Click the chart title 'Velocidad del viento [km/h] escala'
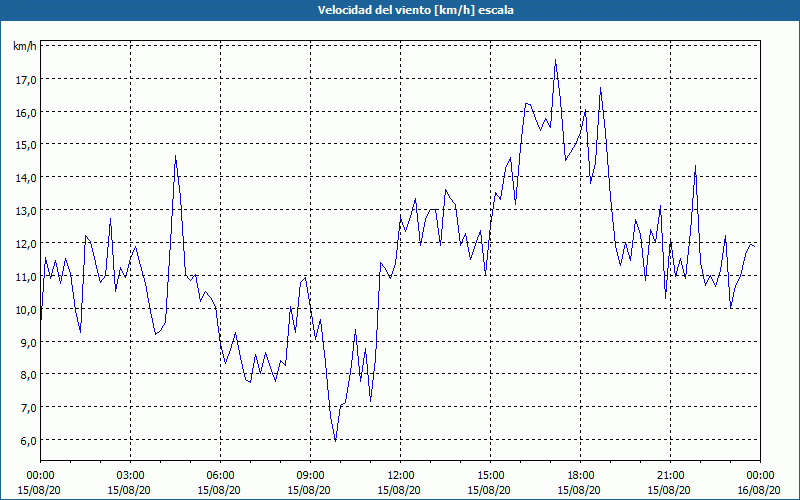Image resolution: width=800 pixels, height=500 pixels. coord(415,10)
